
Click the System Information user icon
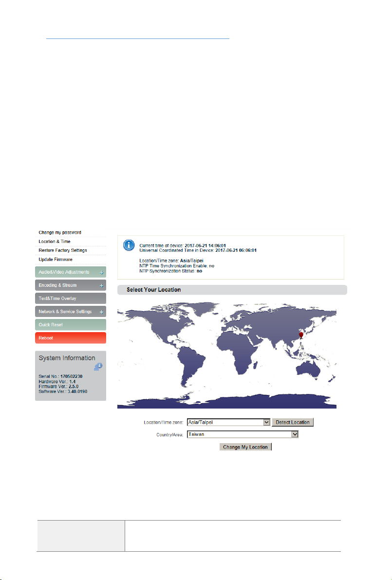pos(98,367)
